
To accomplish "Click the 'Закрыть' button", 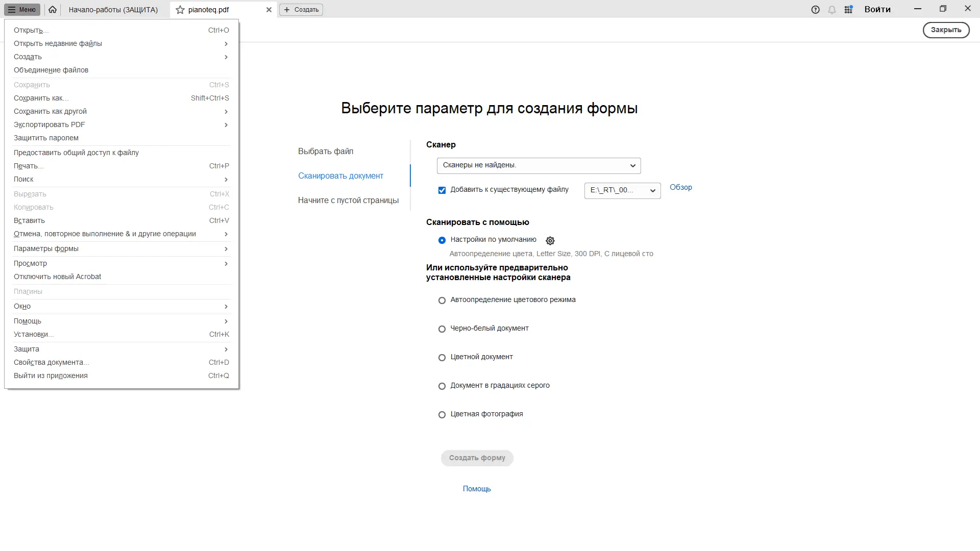I will [x=945, y=30].
